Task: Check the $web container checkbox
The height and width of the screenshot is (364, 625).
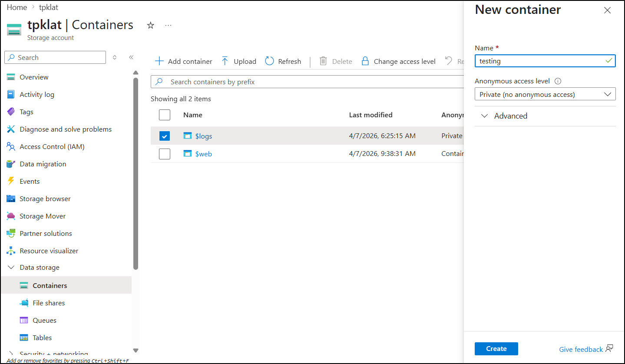Action: coord(165,154)
